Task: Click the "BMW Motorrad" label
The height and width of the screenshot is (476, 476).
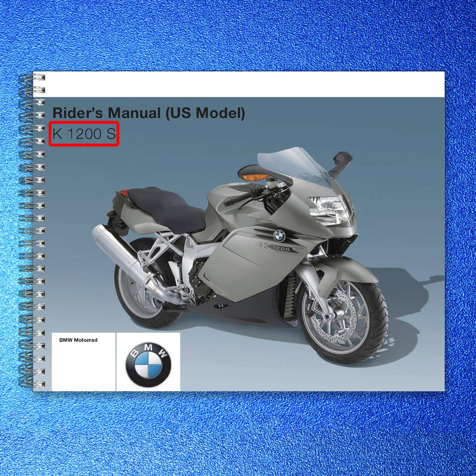Action: pyautogui.click(x=78, y=340)
